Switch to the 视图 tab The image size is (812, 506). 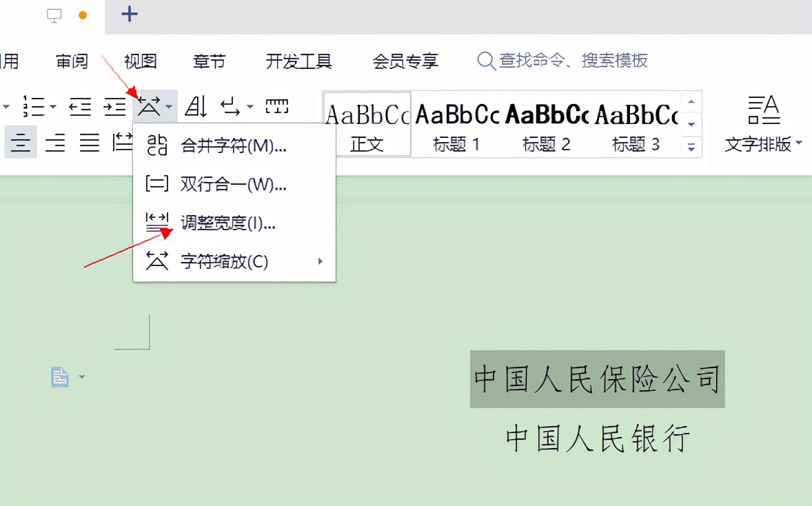141,61
